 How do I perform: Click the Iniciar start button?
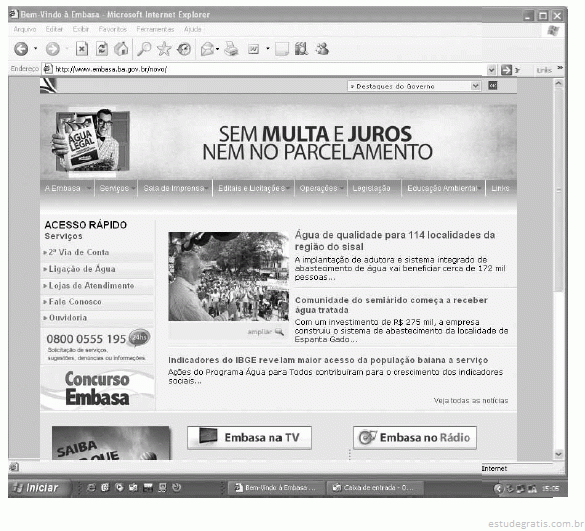(37, 488)
